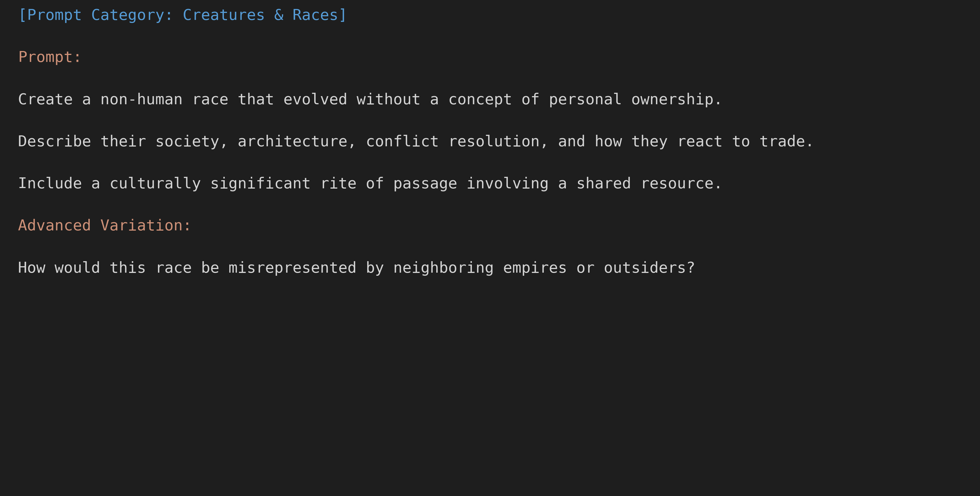Click the word 'architecture,' in the text

[x=297, y=142]
